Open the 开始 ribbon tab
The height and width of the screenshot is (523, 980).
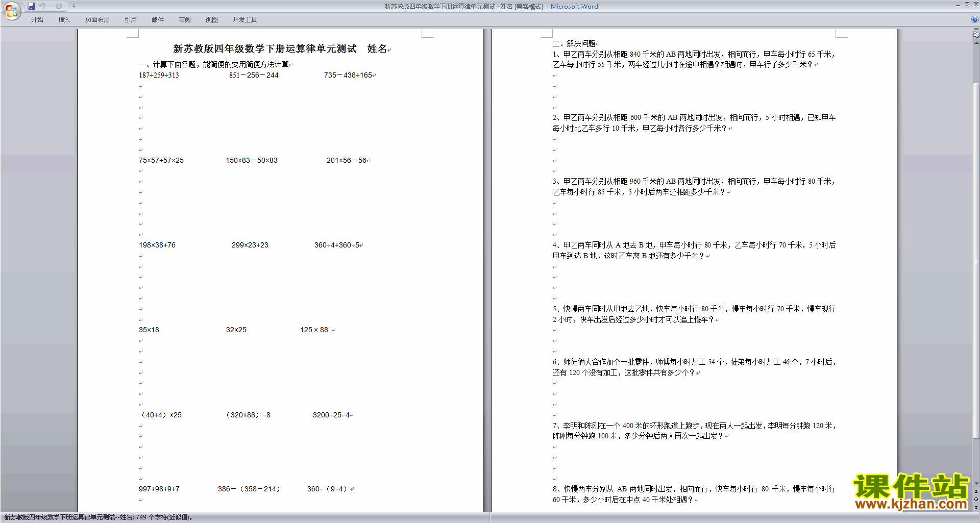pyautogui.click(x=37, y=19)
